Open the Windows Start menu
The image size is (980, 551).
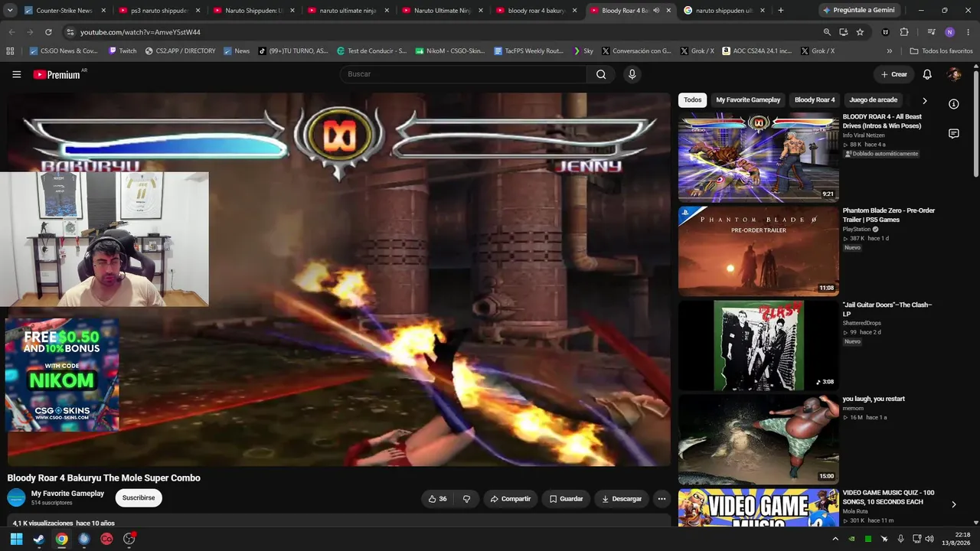16,539
